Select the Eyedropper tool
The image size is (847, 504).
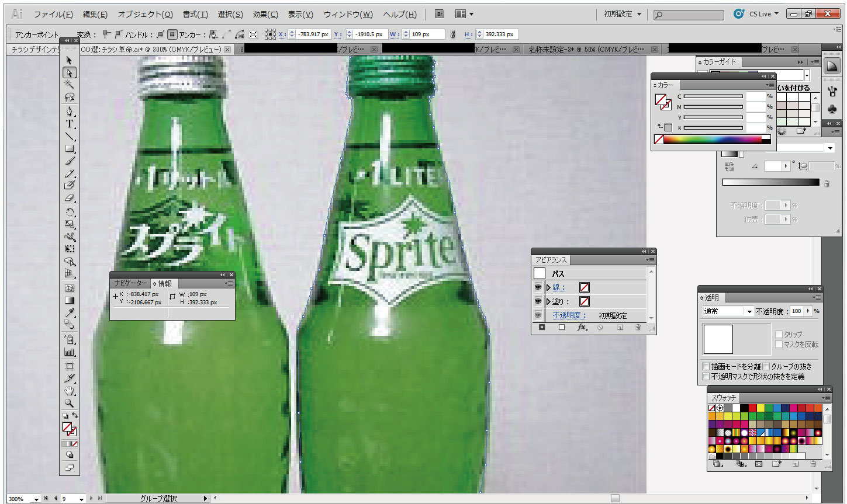[x=70, y=312]
